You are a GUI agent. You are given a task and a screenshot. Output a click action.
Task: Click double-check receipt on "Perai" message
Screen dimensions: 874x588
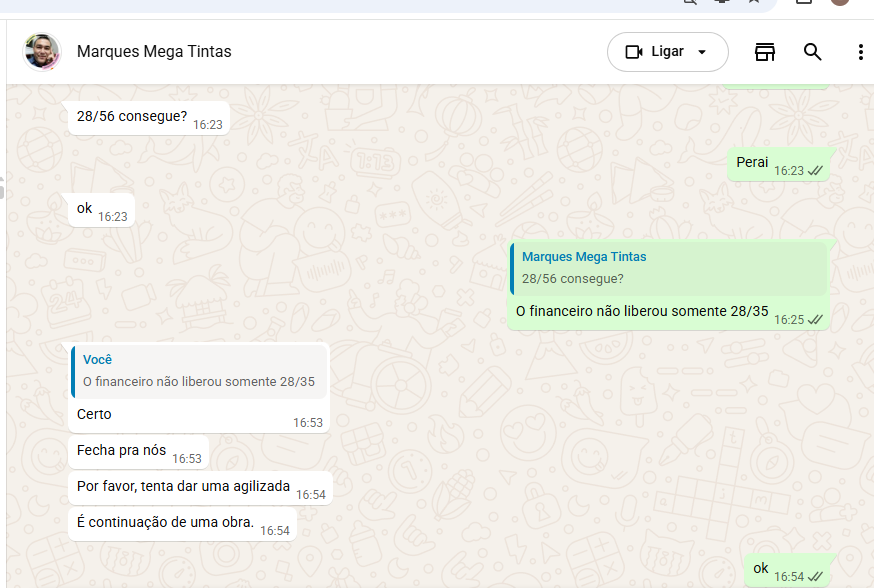click(815, 171)
